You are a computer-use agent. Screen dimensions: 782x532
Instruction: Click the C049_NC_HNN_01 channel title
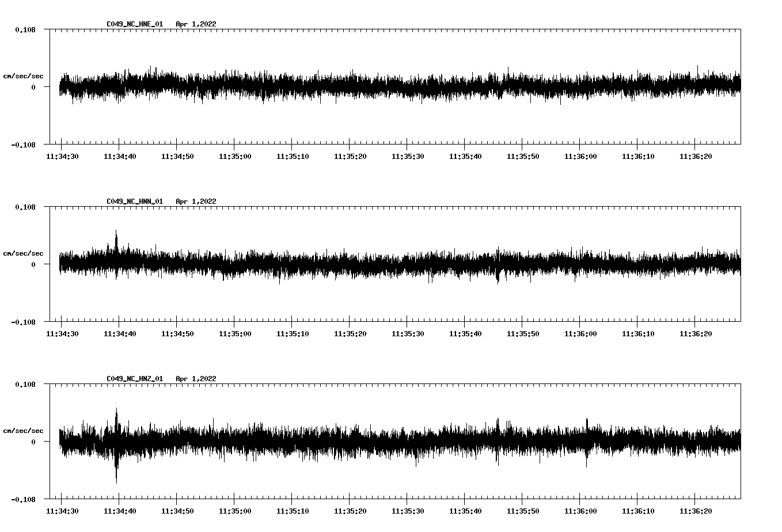coord(135,202)
